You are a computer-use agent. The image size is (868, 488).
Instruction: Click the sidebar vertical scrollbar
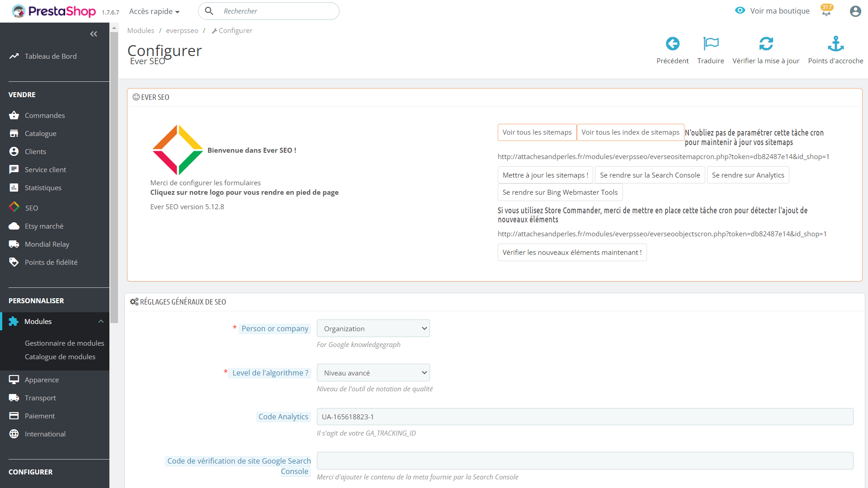click(x=114, y=176)
